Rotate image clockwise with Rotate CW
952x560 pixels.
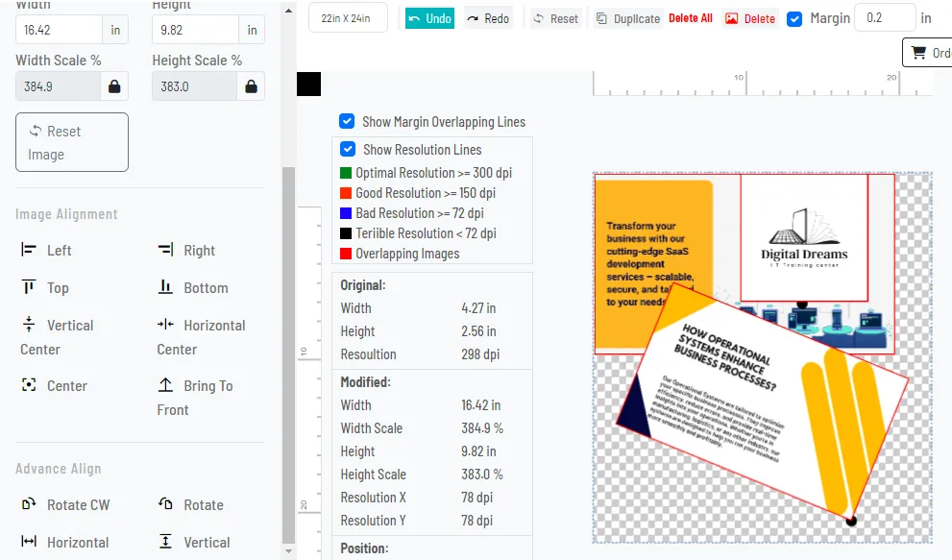pyautogui.click(x=65, y=505)
